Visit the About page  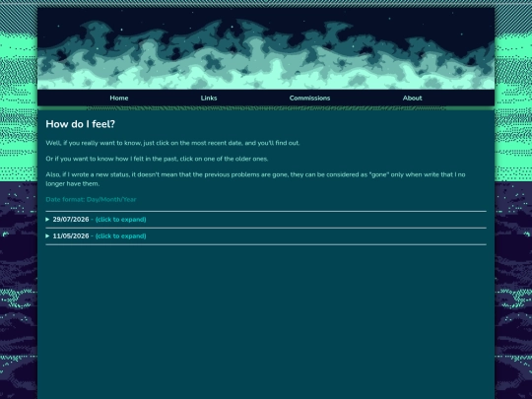coord(412,99)
